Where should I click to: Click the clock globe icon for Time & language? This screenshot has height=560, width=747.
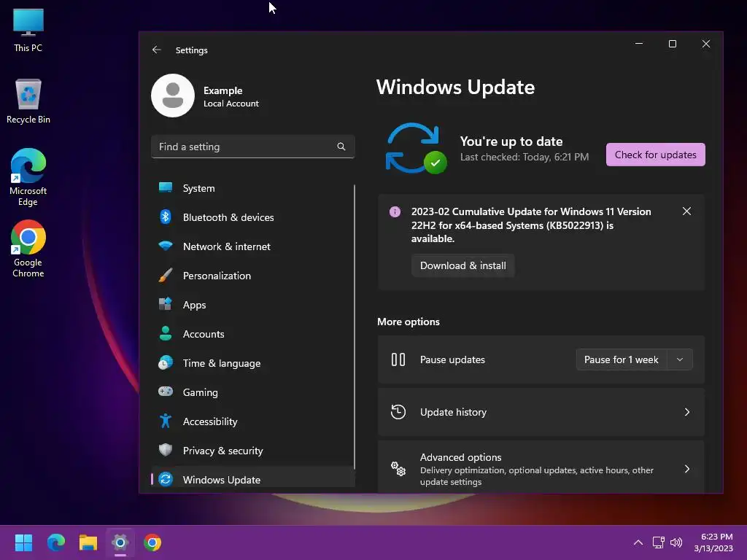tap(166, 363)
